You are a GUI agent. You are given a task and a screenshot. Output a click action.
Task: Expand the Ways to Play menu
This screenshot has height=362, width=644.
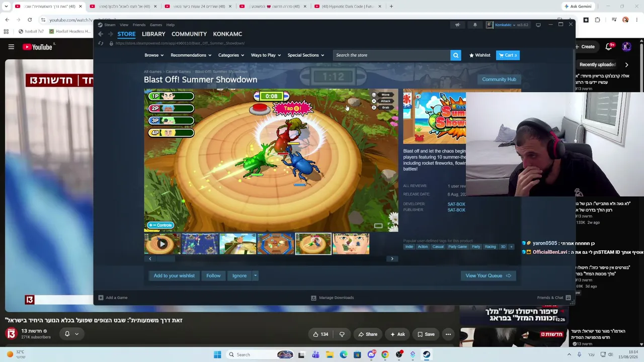click(266, 55)
